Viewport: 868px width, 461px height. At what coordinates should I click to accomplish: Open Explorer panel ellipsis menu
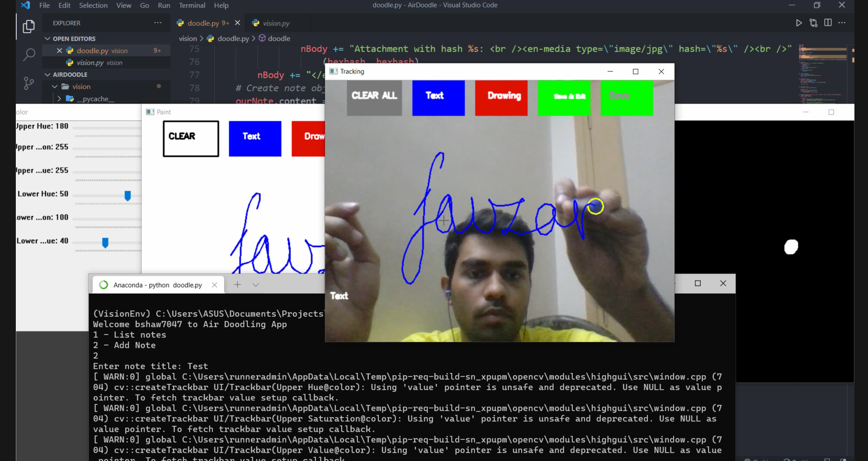click(x=157, y=23)
